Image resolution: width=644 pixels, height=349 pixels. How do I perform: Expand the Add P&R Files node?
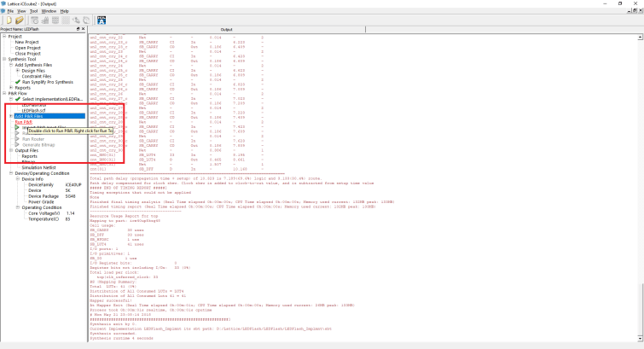[x=10, y=116]
